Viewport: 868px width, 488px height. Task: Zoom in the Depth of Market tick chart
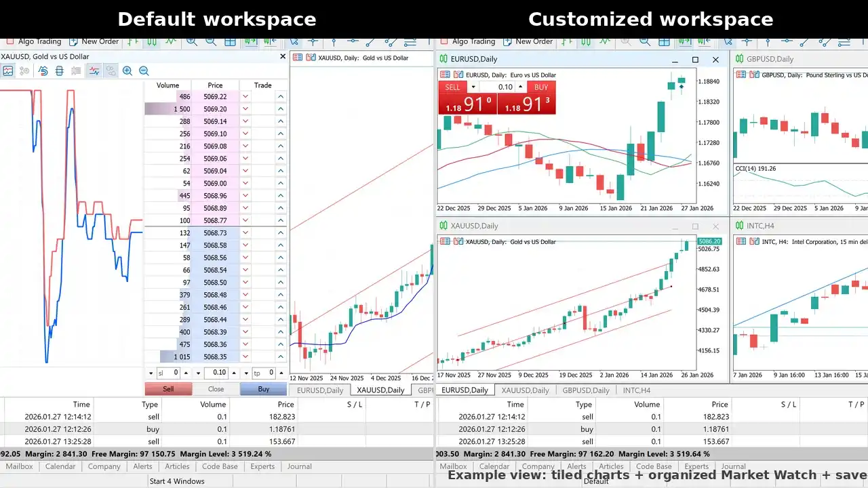pos(127,70)
